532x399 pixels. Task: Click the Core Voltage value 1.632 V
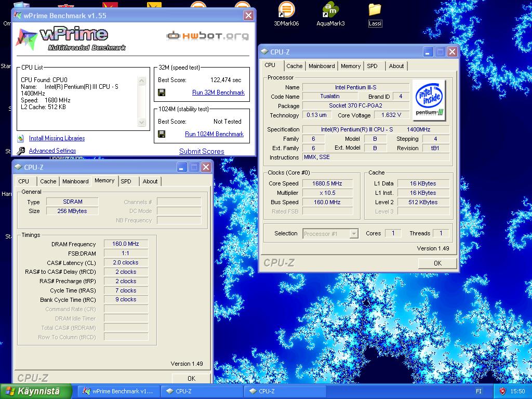coord(391,115)
